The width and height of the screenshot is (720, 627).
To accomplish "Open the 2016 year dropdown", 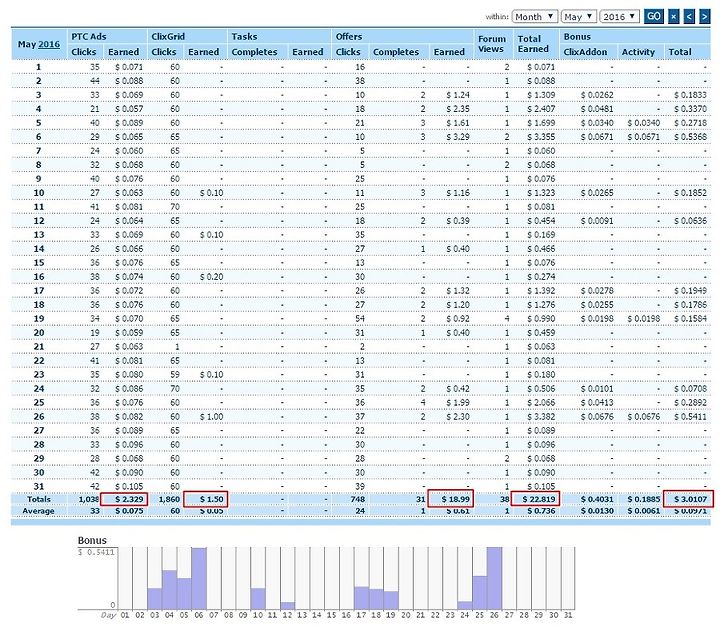I will [619, 17].
